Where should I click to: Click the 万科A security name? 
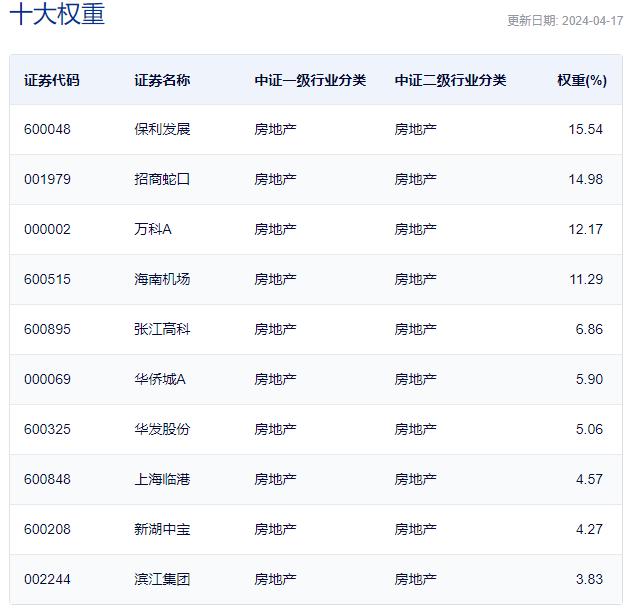[153, 229]
